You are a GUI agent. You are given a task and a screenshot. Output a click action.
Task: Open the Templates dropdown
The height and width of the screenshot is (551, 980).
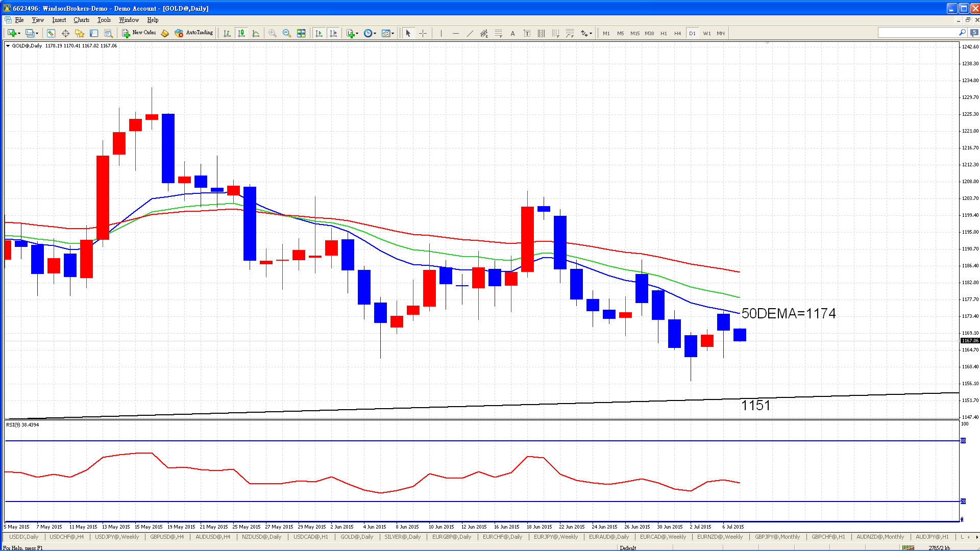pyautogui.click(x=388, y=33)
